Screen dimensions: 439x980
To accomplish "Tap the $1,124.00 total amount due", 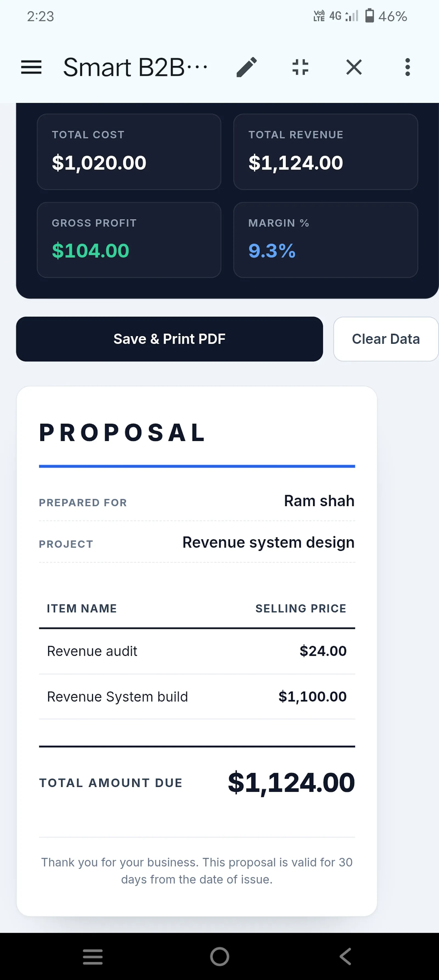I will (291, 782).
